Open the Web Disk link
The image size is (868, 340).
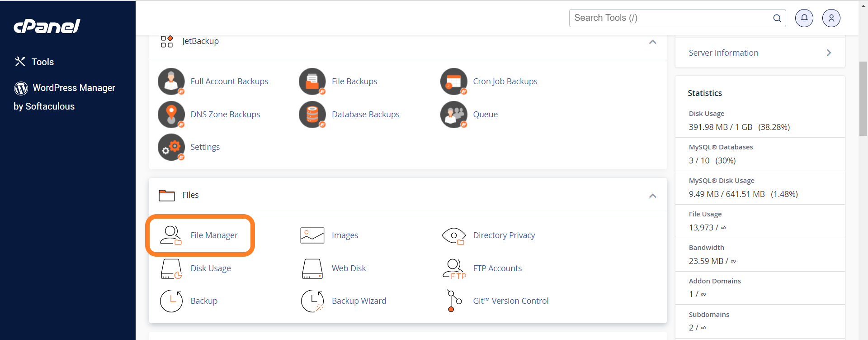click(349, 268)
